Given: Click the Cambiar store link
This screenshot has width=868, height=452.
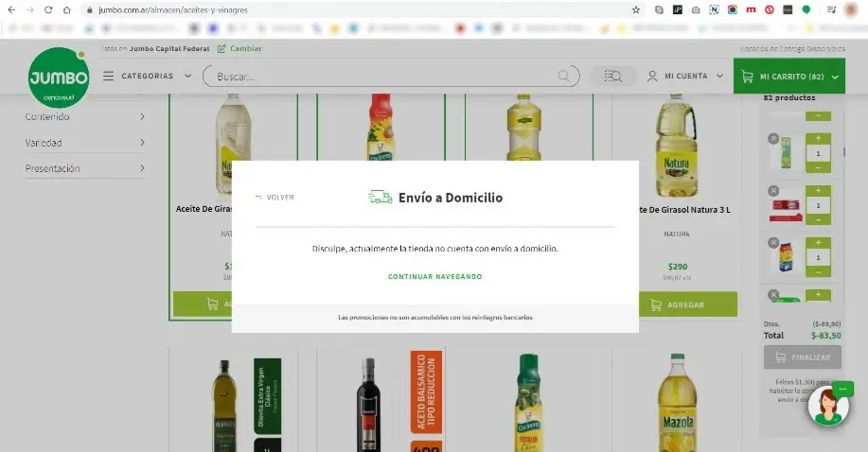Looking at the screenshot, I should 246,48.
